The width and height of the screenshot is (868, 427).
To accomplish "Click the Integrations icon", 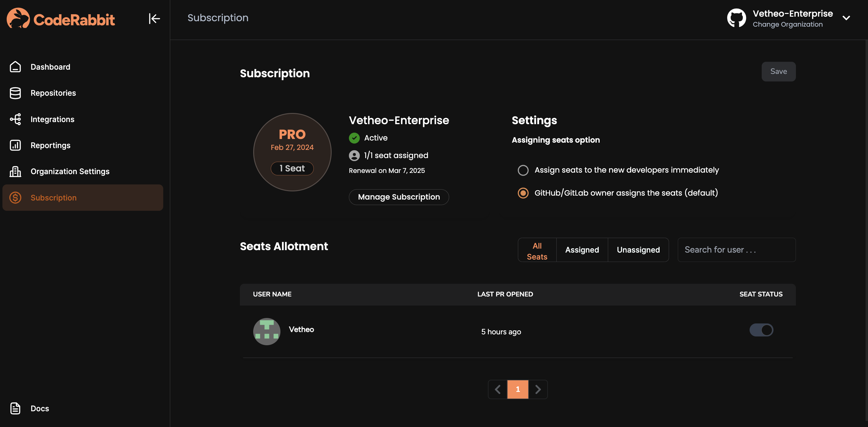I will pyautogui.click(x=15, y=119).
